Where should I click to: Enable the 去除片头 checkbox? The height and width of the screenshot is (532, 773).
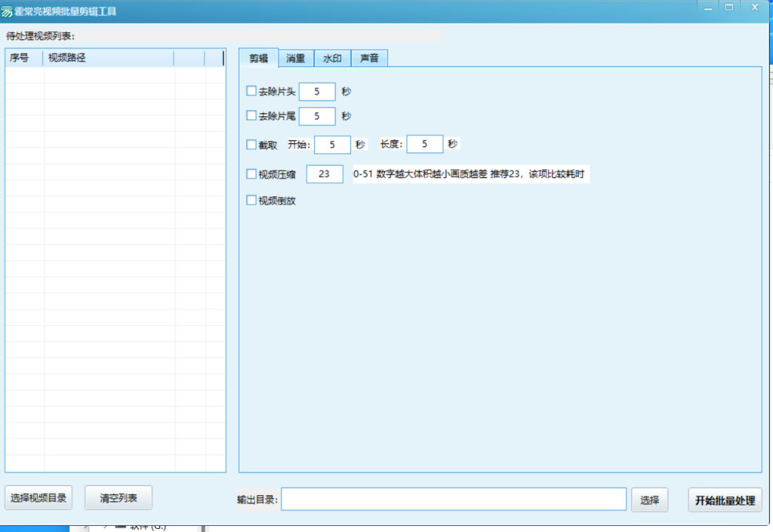point(251,91)
